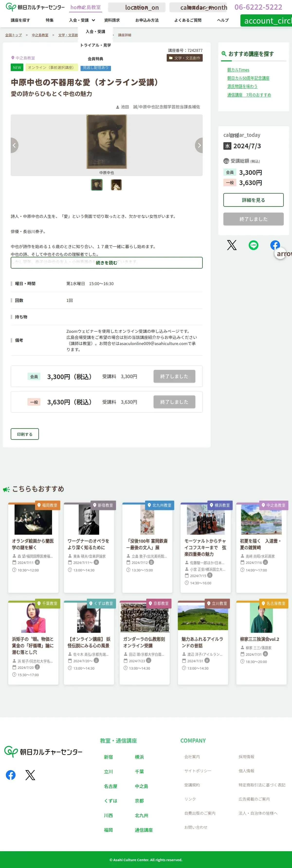This screenshot has width=292, height=868.
Task: Click location_on header item
Action: click(137, 7)
